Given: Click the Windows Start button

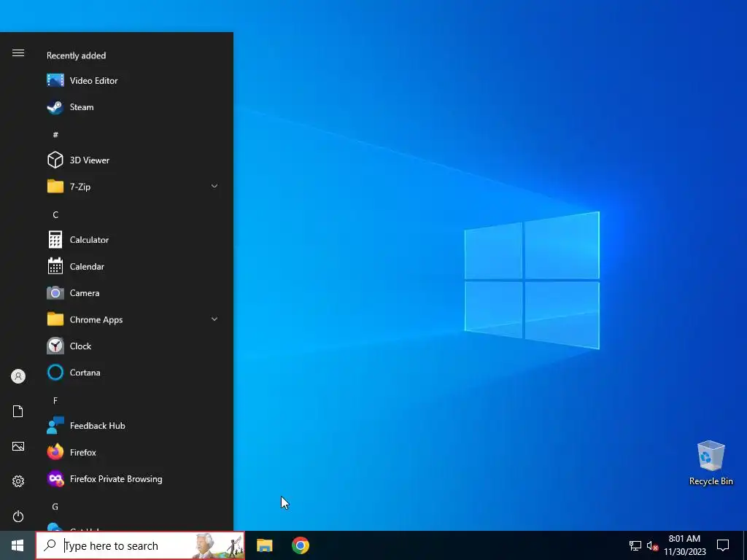Looking at the screenshot, I should [x=18, y=545].
